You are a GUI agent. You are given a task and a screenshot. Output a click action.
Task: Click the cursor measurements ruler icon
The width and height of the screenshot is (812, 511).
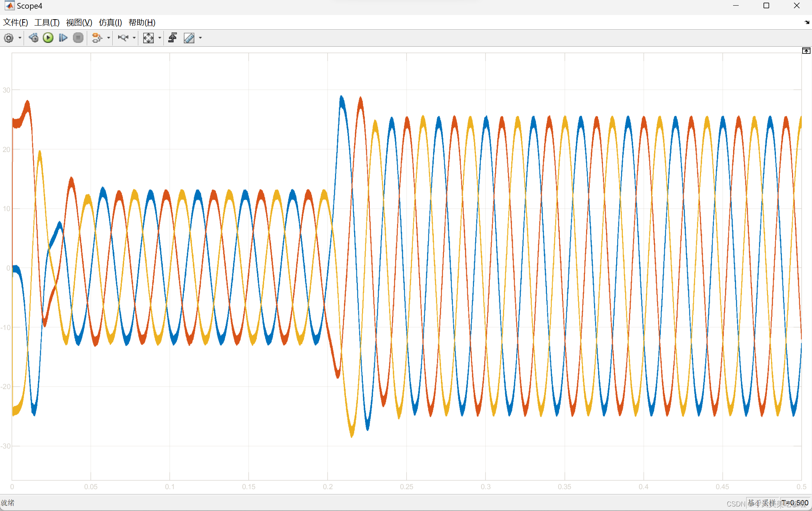click(x=189, y=38)
